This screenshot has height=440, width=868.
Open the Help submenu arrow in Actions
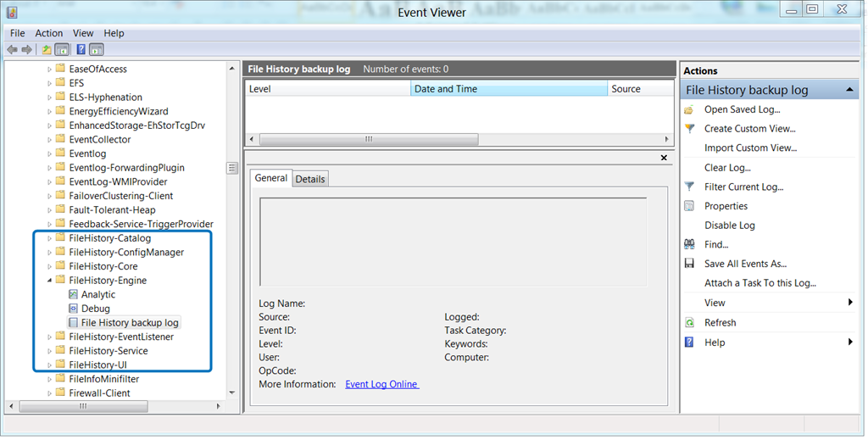[850, 342]
